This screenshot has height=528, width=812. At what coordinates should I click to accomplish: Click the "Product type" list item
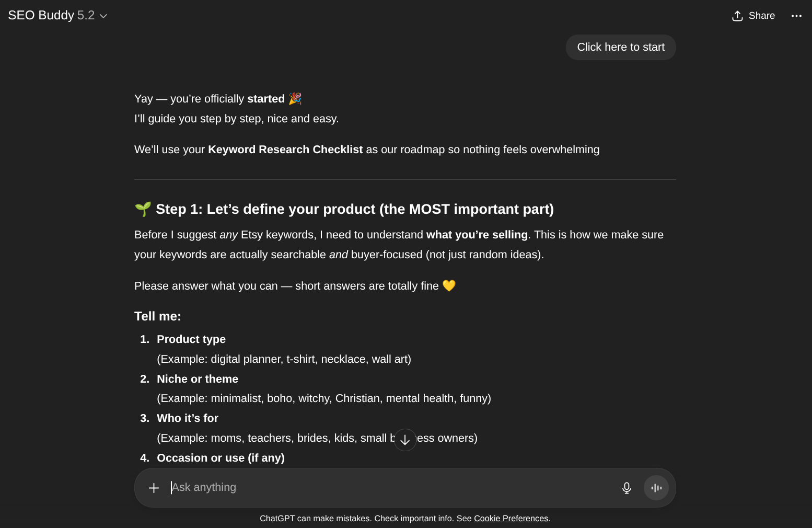(x=191, y=339)
